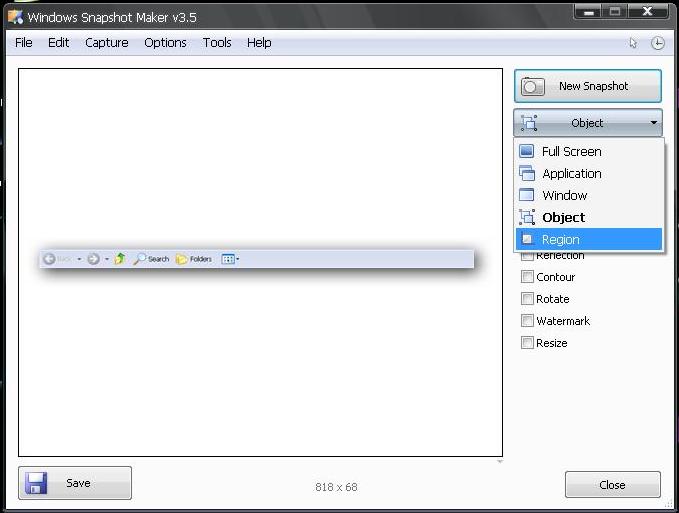
Task: Enable the Contour checkbox
Action: click(527, 277)
